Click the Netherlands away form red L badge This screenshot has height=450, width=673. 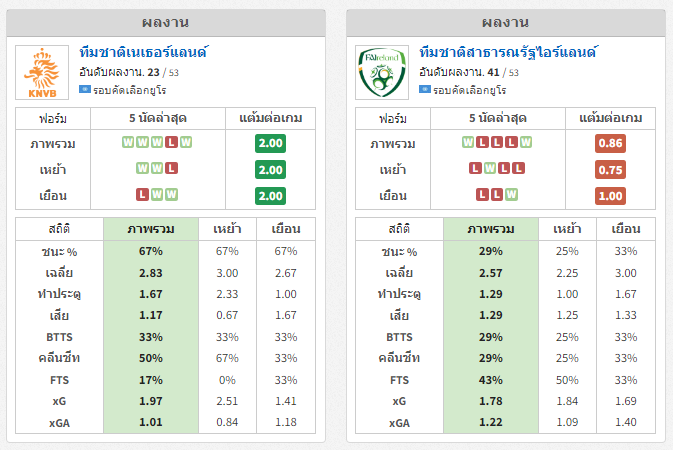pos(143,194)
